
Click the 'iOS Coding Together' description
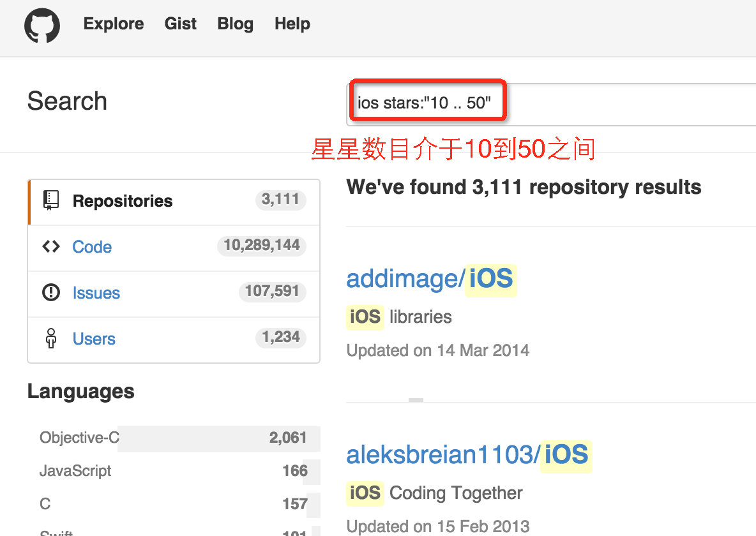coord(434,493)
